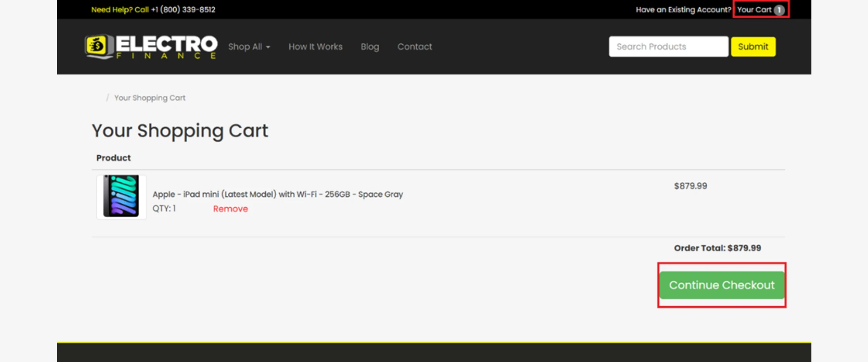Open the Apple iPad mini product title
Image resolution: width=868 pixels, height=362 pixels.
click(x=278, y=194)
